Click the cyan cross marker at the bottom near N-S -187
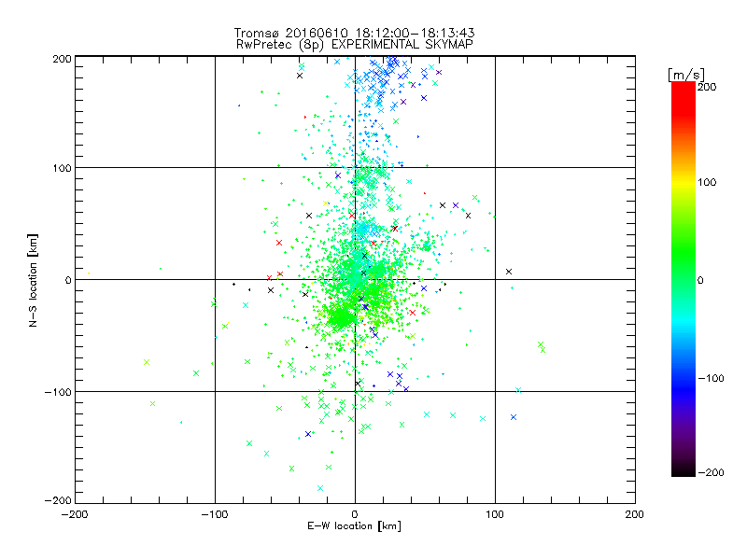This screenshot has height=560, width=747. click(320, 488)
